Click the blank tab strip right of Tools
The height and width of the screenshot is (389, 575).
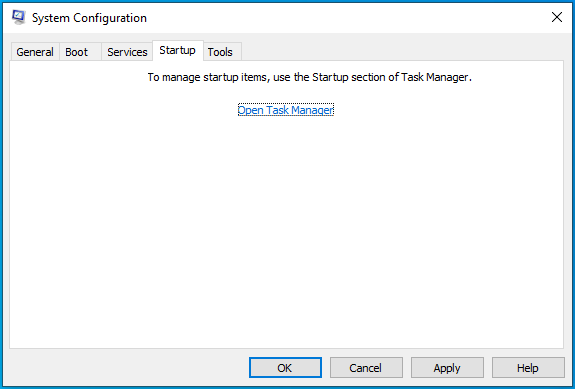402,51
